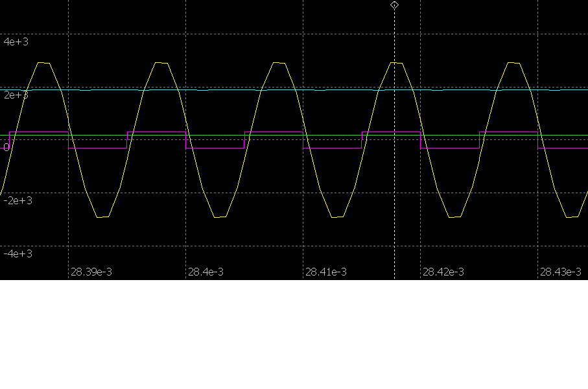This screenshot has height=389, width=588.
Task: Select the vertical dashed cursor line
Action: click(394, 194)
